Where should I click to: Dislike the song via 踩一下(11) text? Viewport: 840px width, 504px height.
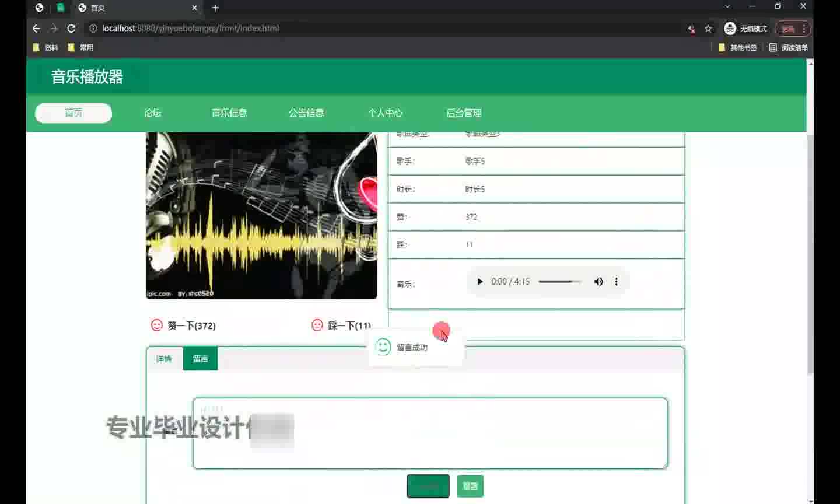tap(349, 325)
